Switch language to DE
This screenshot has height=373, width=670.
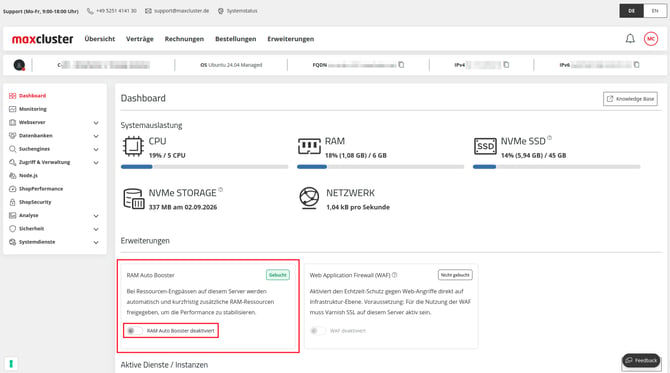[632, 11]
